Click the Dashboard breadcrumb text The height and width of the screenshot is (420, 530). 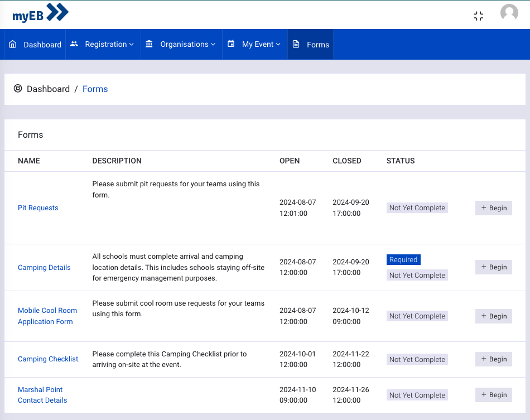pyautogui.click(x=48, y=89)
